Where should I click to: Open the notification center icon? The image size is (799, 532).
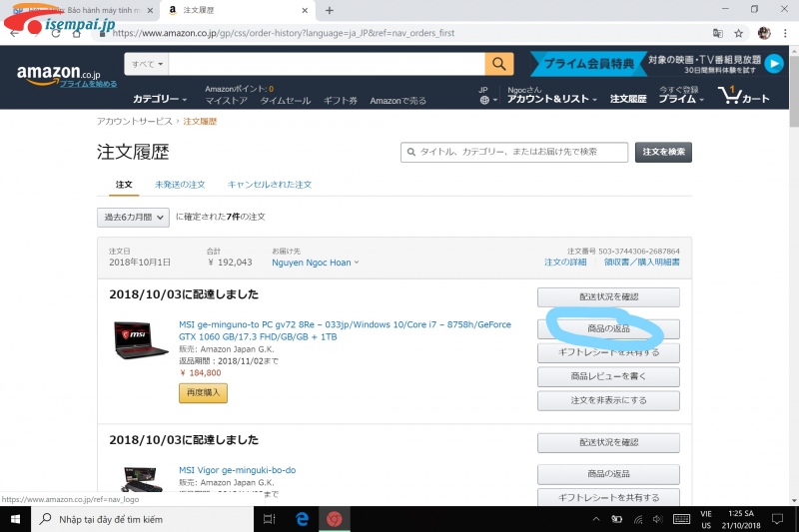pos(778,519)
